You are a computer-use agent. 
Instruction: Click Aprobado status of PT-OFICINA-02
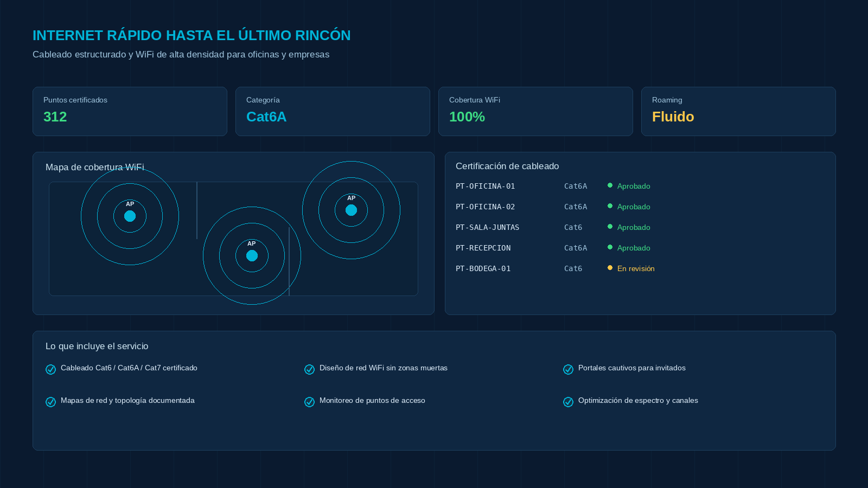pyautogui.click(x=634, y=207)
